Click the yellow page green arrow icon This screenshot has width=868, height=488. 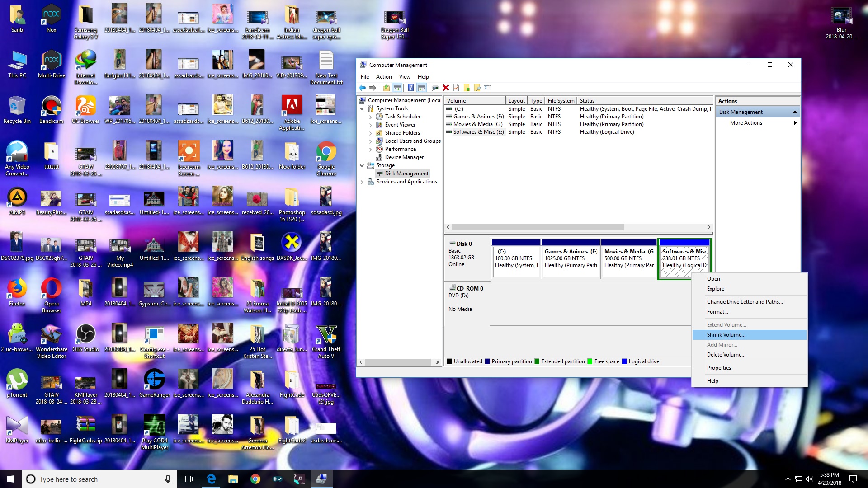pyautogui.click(x=467, y=88)
